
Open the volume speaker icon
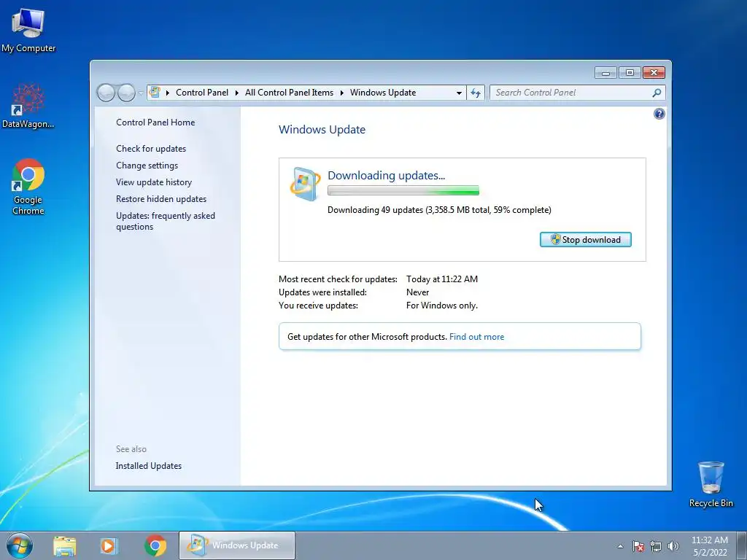tap(673, 547)
